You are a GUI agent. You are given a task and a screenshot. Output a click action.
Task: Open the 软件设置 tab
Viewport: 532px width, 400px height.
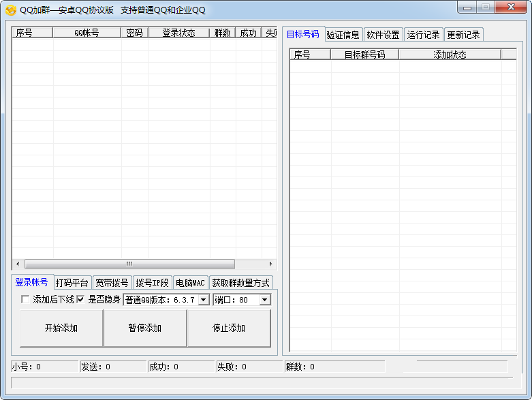383,35
